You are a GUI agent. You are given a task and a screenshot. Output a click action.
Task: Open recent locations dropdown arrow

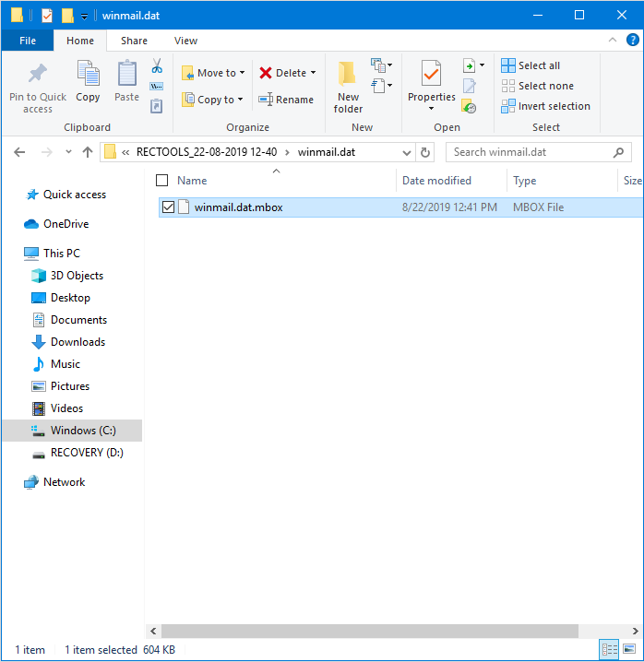click(x=68, y=152)
